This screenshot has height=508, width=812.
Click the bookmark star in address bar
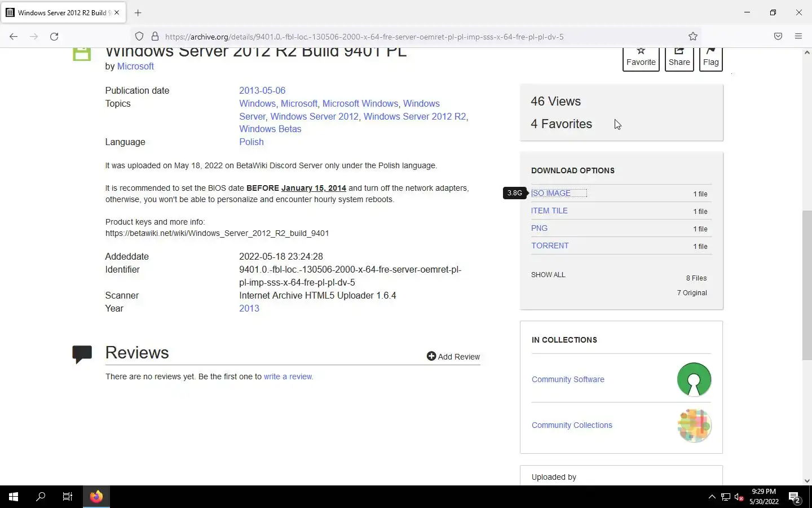pos(693,37)
